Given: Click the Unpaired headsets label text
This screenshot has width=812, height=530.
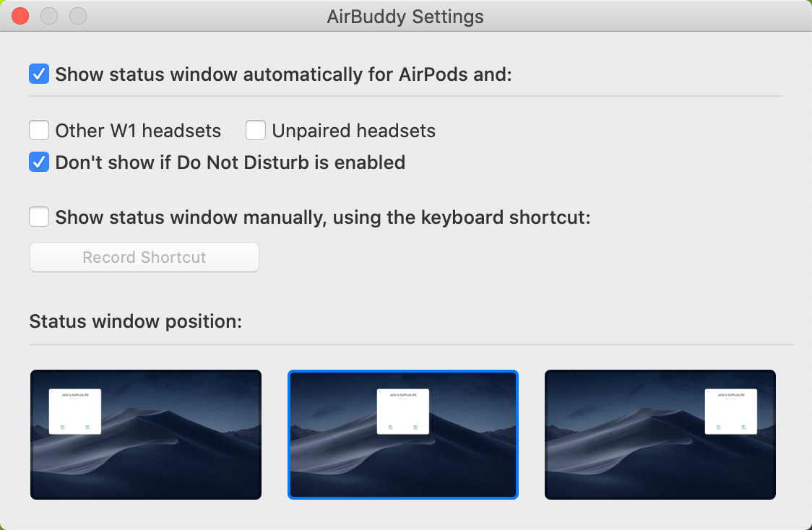Looking at the screenshot, I should [x=353, y=131].
